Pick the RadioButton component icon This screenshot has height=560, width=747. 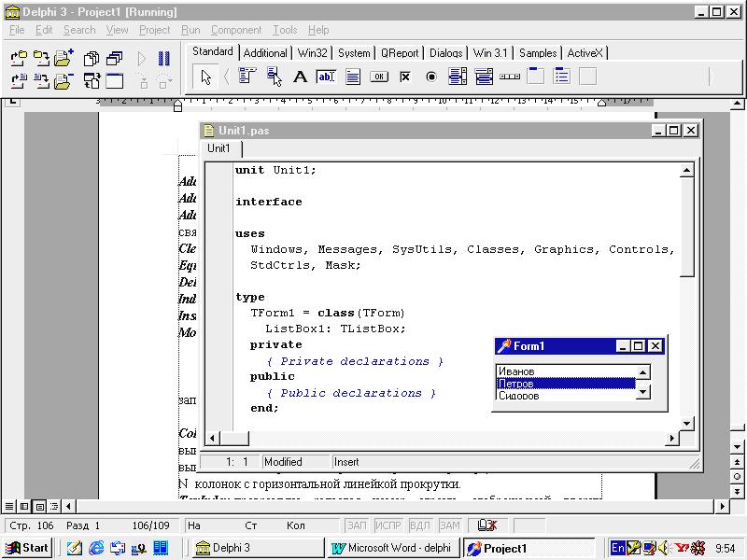click(x=431, y=77)
